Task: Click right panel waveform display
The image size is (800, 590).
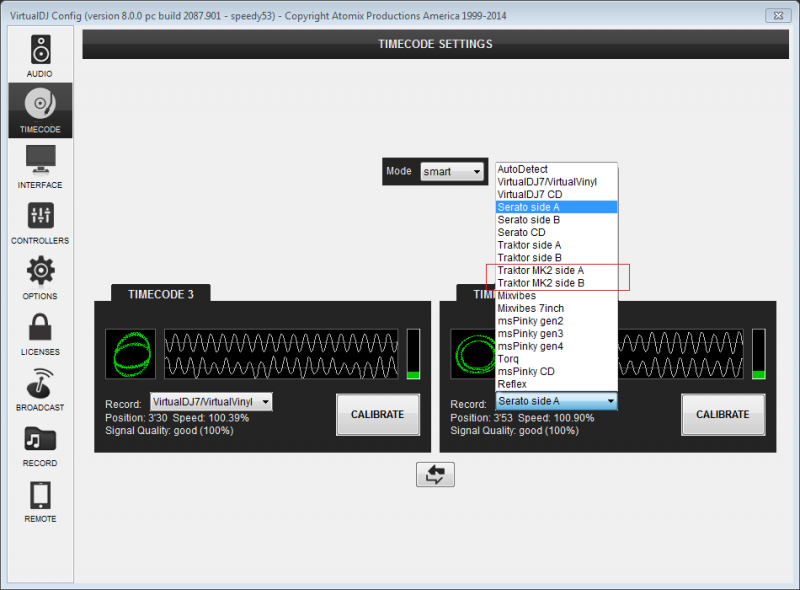Action: [681, 354]
